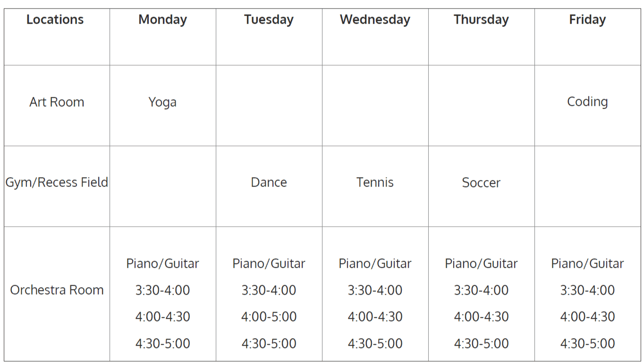The height and width of the screenshot is (364, 643).
Task: Click the Coding activity on Friday
Action: (587, 102)
